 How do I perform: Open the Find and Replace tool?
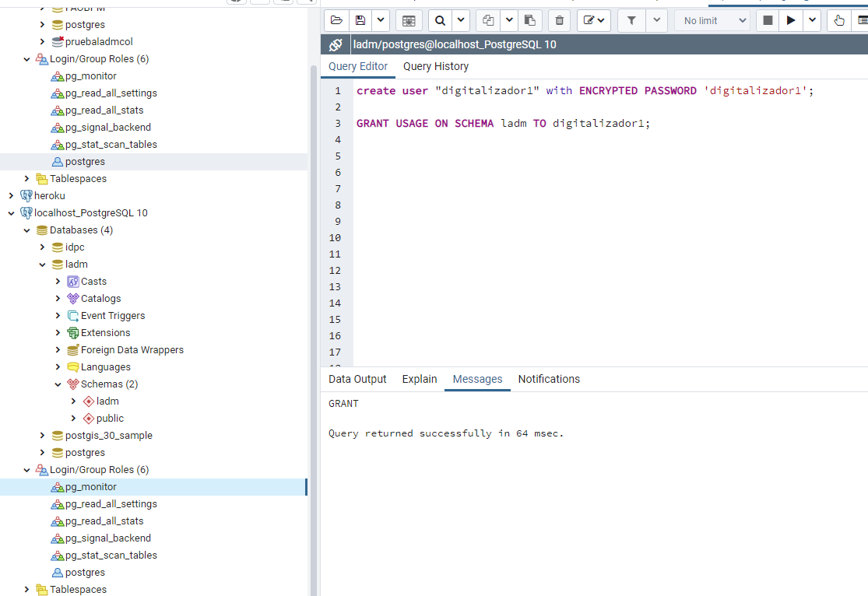[x=440, y=20]
